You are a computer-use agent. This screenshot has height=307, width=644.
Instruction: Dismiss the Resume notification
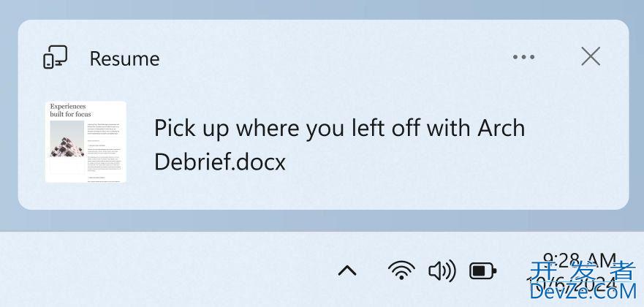click(x=590, y=57)
